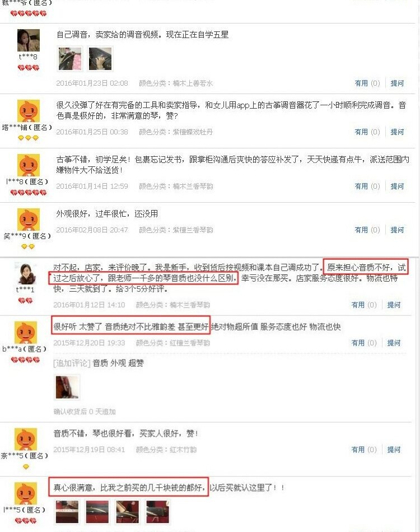
Task: Mark t***1's review as 有用
Action: click(364, 305)
